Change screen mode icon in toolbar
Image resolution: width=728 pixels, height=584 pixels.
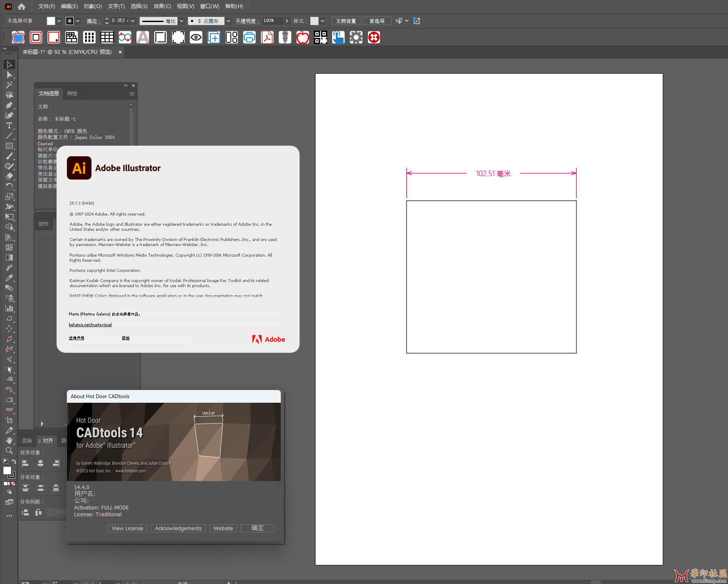point(9,502)
